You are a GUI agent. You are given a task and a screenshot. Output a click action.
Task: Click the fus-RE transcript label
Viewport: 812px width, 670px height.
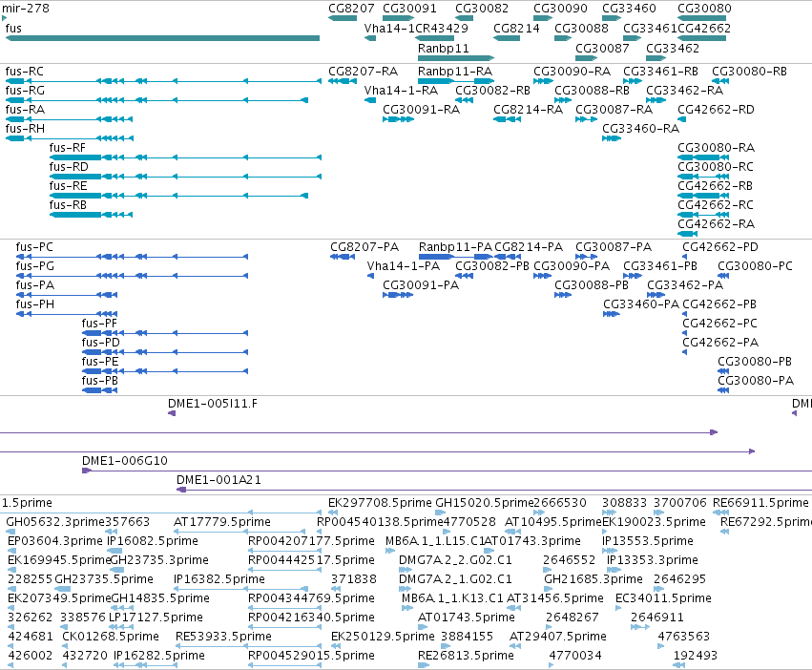click(68, 185)
